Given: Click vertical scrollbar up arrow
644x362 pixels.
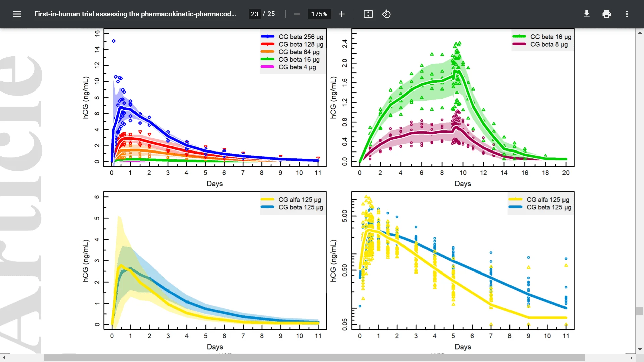Looking at the screenshot, I should click(640, 33).
